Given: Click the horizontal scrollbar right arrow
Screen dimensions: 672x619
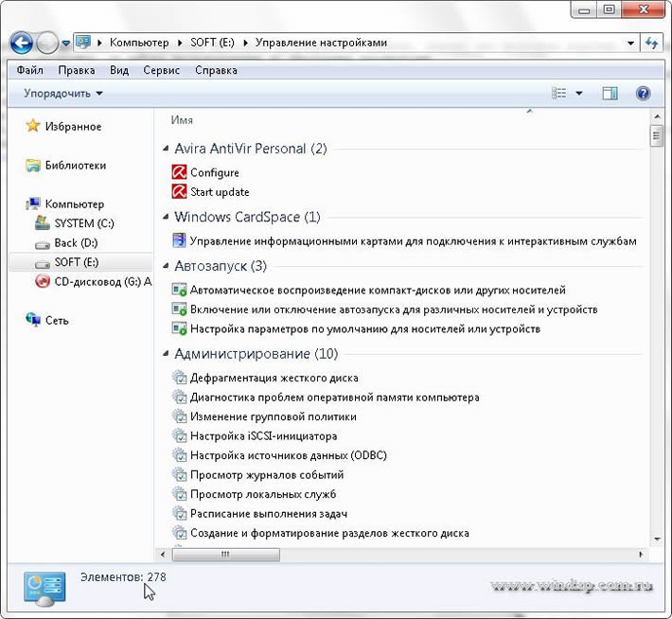Looking at the screenshot, I should tap(641, 555).
